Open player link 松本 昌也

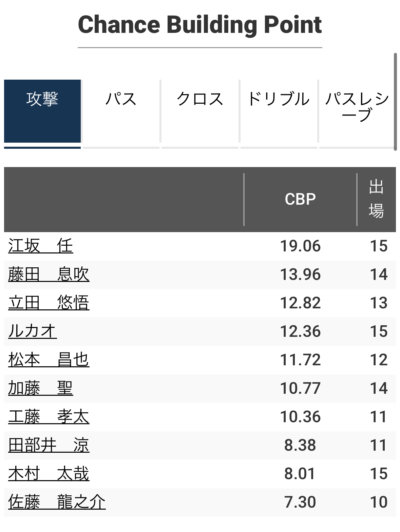pyautogui.click(x=49, y=360)
